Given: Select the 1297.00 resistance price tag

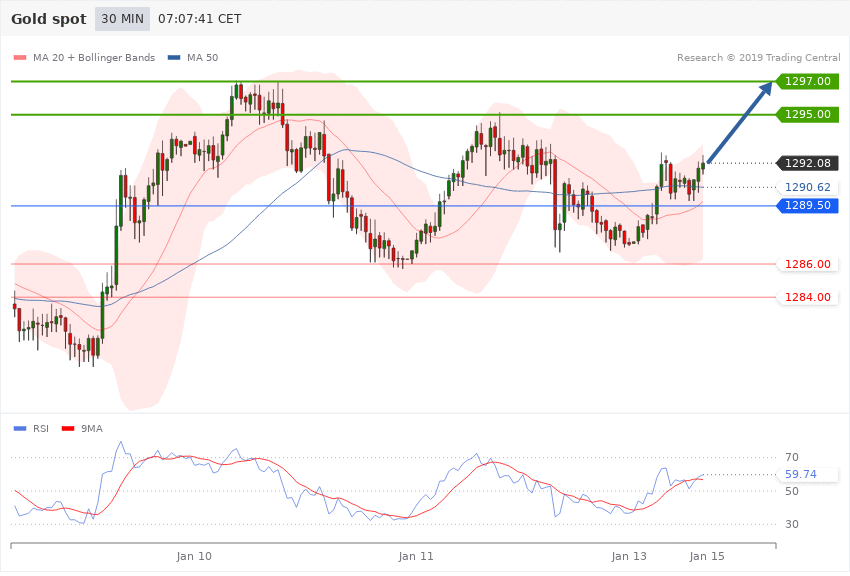Looking at the screenshot, I should [x=808, y=81].
